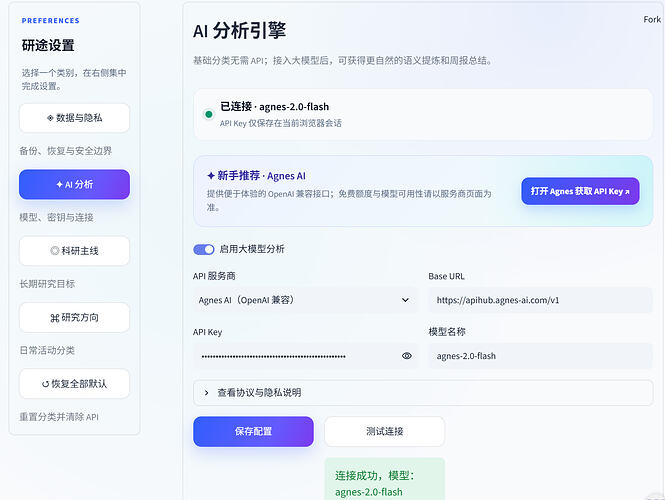Toggle the 启用大模型分析 switch
This screenshot has height=500, width=665.
tap(204, 249)
